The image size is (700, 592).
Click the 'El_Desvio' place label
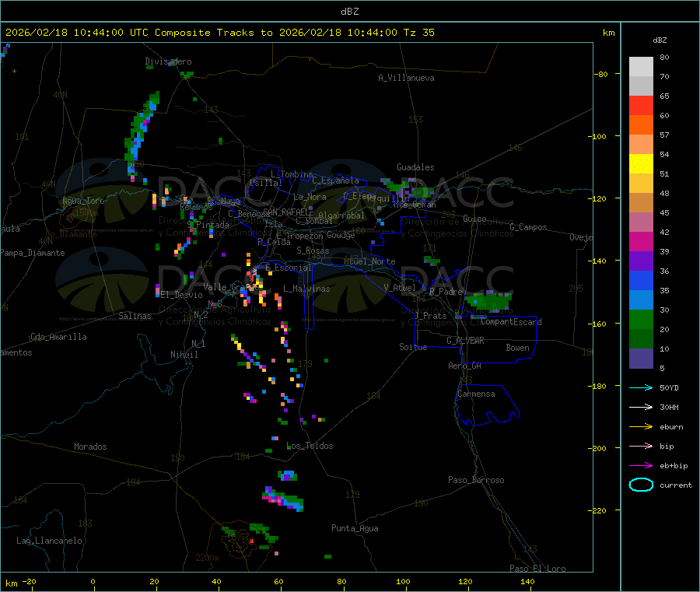(181, 295)
